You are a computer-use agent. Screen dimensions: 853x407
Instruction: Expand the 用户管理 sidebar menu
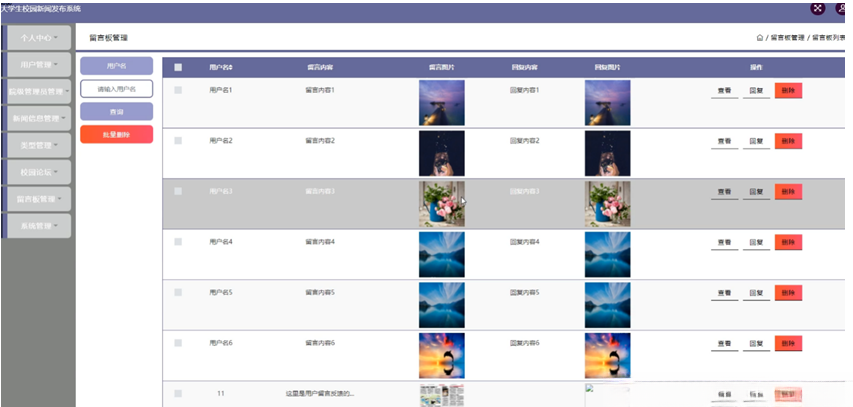(x=39, y=65)
